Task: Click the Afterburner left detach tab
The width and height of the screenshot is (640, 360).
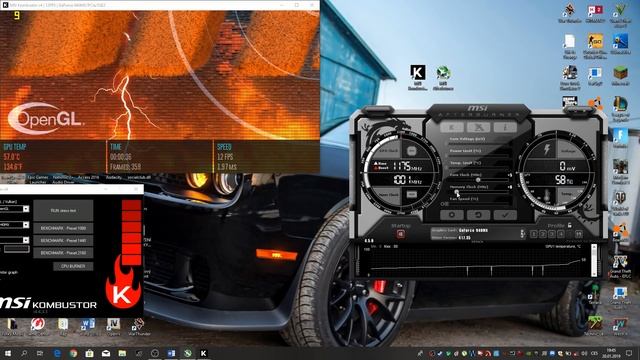Action: (x=378, y=109)
